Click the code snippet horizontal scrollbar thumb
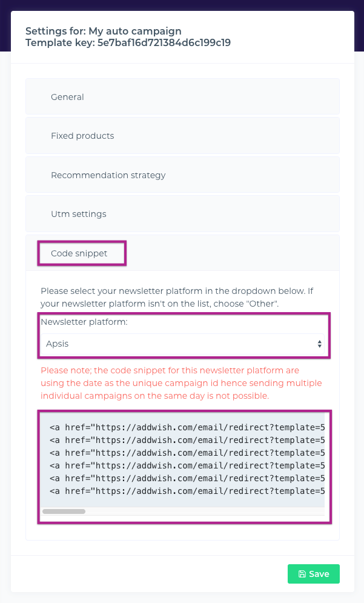 [64, 511]
